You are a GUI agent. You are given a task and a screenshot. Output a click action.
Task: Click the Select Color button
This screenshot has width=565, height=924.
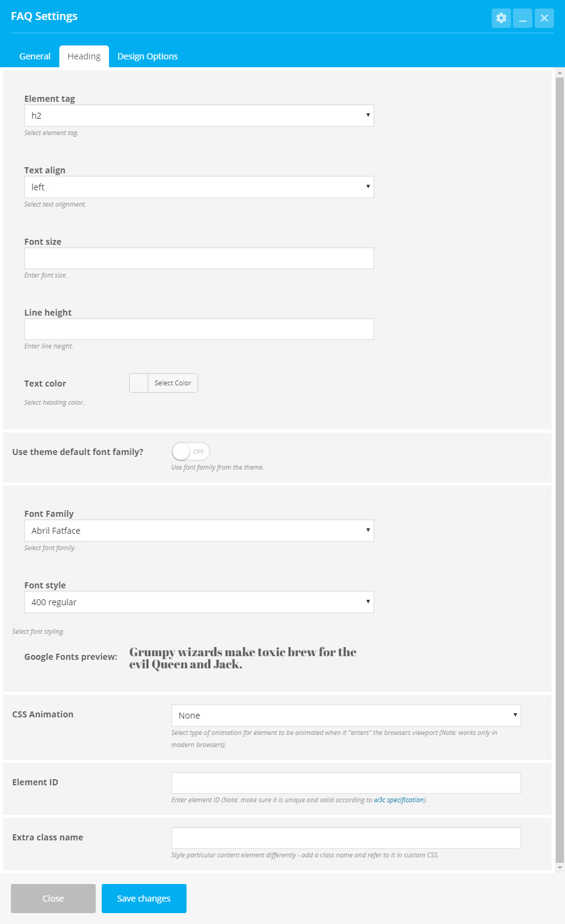pos(173,383)
